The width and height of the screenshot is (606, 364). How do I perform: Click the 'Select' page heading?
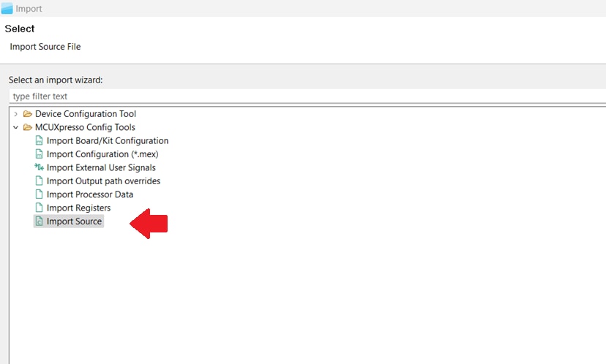tap(19, 29)
